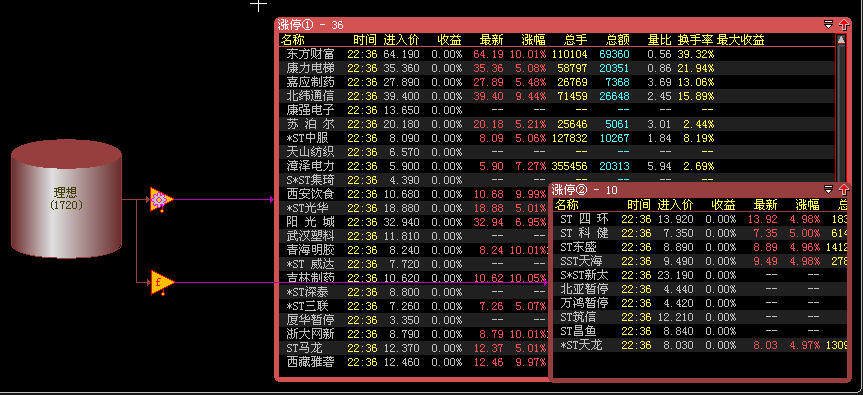Viewport: 863px width, 395px height.
Task: Click red up-arrow icon on 涨停① panel
Action: coord(844,24)
